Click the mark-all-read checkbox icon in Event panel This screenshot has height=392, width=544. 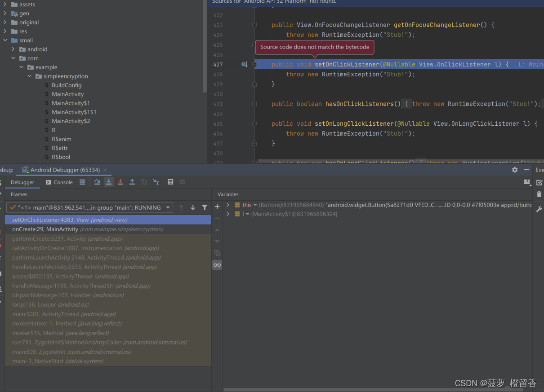[540, 183]
